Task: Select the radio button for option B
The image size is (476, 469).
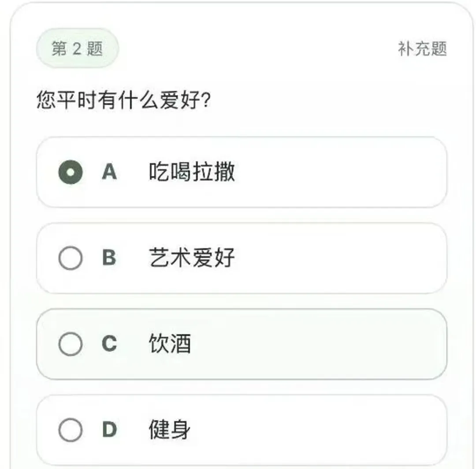Action: pos(71,258)
